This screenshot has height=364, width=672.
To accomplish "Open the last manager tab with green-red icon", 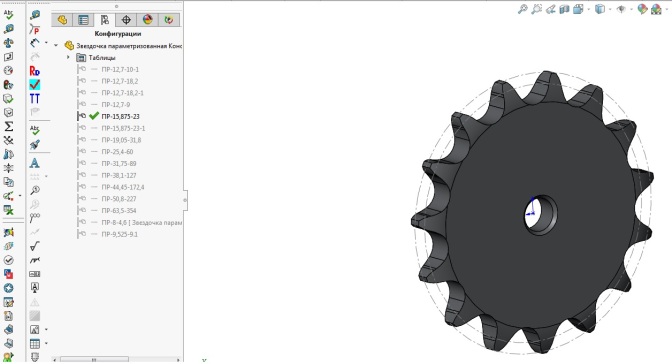I will click(169, 20).
